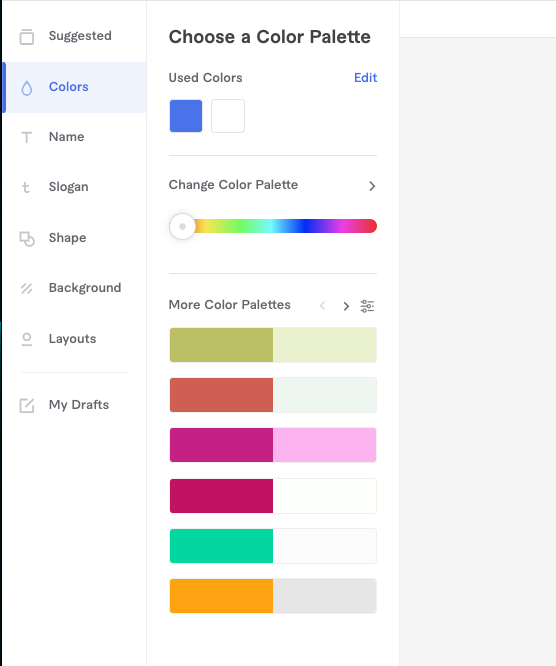This screenshot has width=556, height=666.
Task: Click the Shape icon in sidebar
Action: (27, 239)
